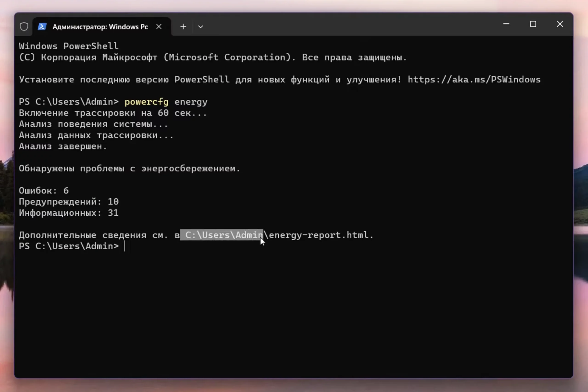Click the yellow powercfg command text
588x392 pixels.
[x=147, y=102]
